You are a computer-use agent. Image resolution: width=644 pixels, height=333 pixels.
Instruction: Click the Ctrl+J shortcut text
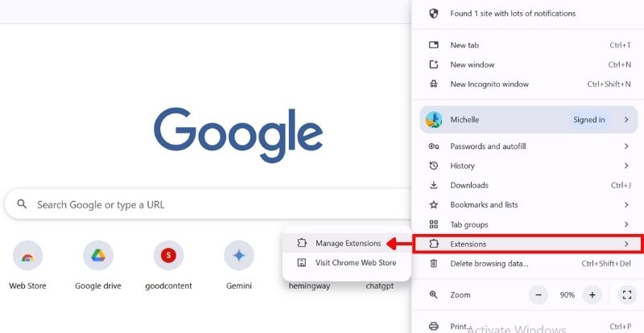[x=621, y=186]
